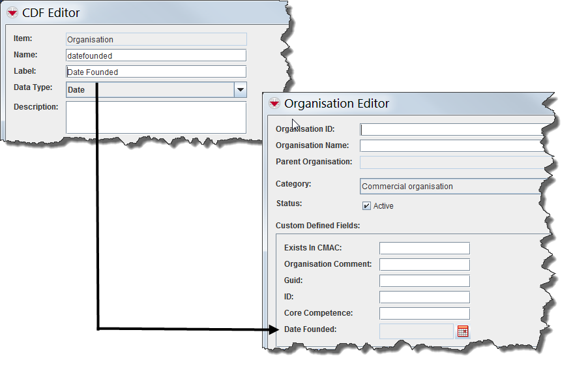Open the Category combo box
The width and height of the screenshot is (588, 377).
[x=451, y=187]
